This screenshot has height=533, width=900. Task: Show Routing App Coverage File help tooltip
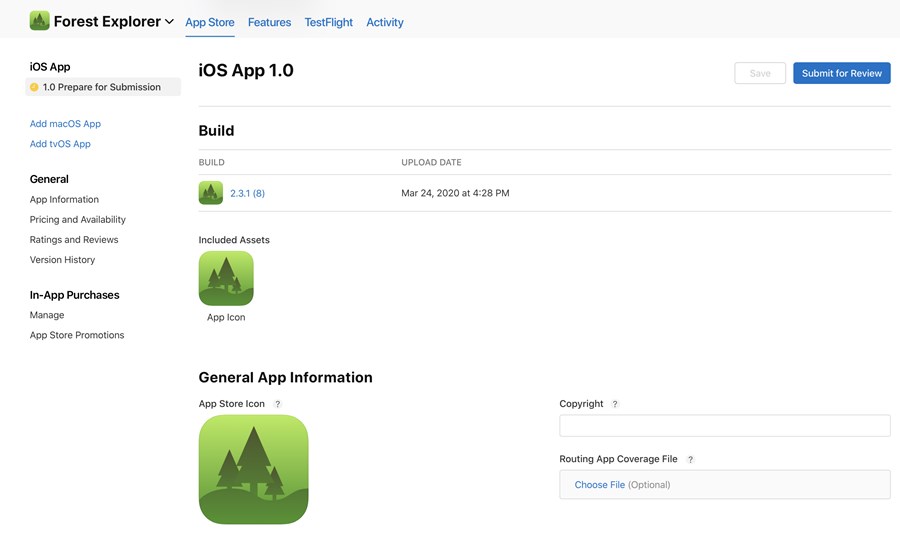tap(690, 459)
